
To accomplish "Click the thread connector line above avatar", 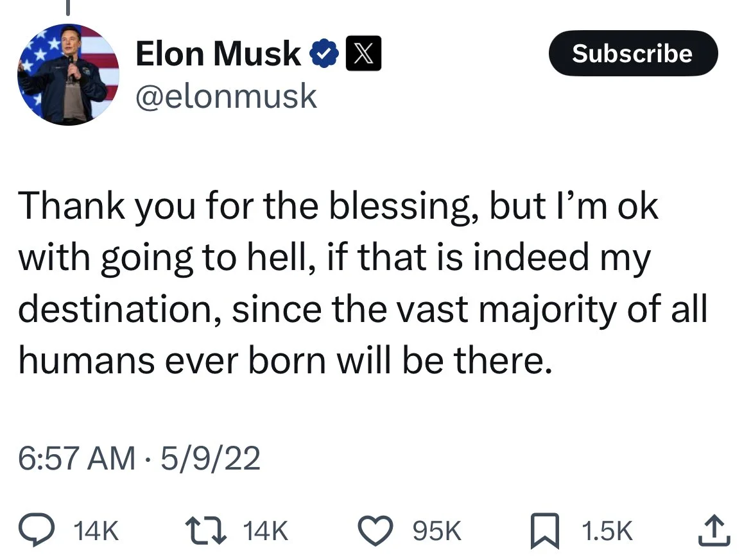I will tap(68, 6).
